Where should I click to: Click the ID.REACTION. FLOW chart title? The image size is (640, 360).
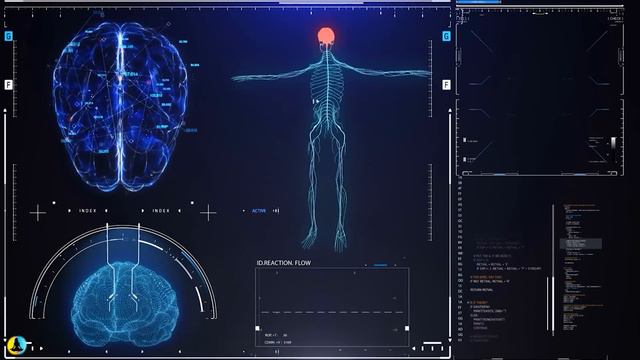[284, 263]
